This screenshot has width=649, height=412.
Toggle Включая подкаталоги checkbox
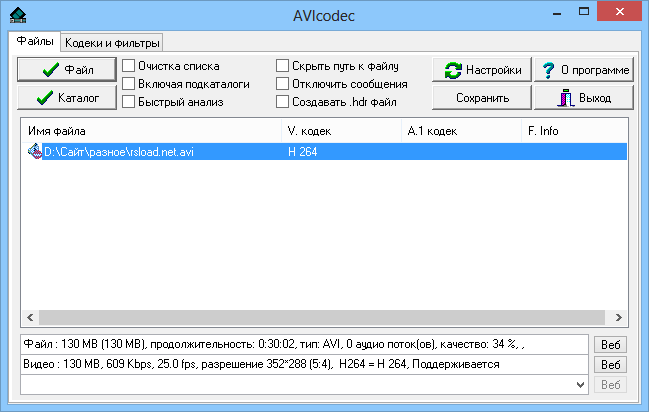[x=129, y=84]
